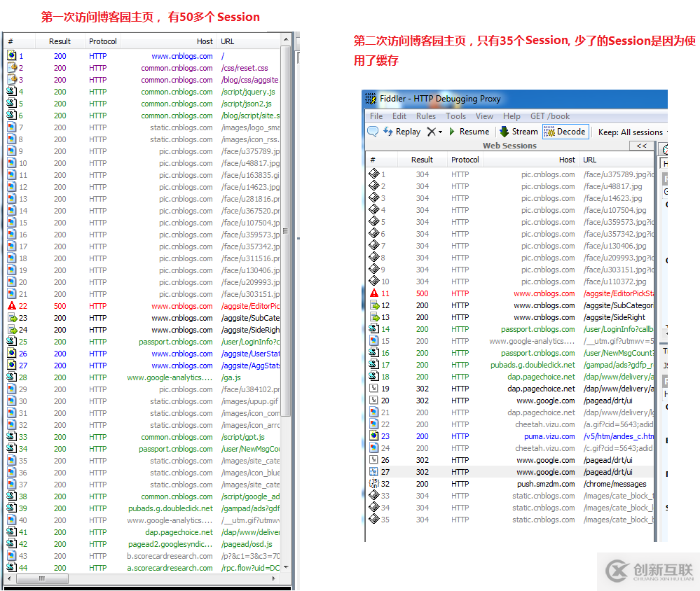This screenshot has width=700, height=591.
Task: Sort by Protocol column in Fiddler window
Action: (465, 160)
